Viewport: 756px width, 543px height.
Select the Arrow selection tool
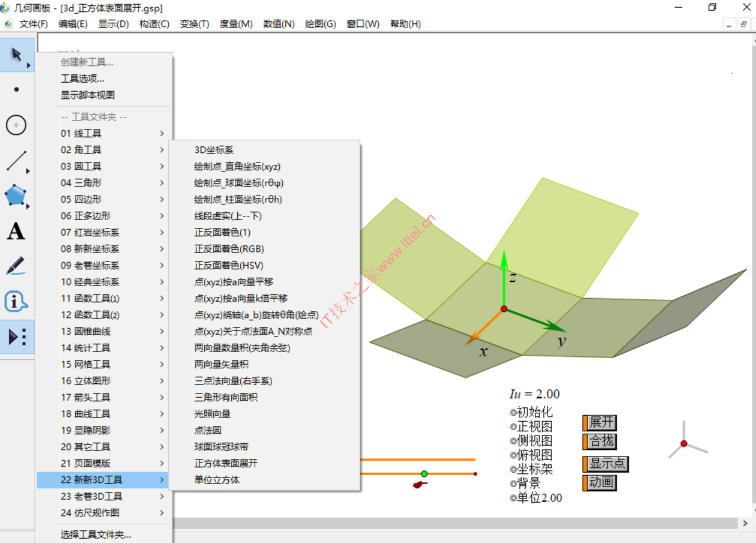[16, 55]
